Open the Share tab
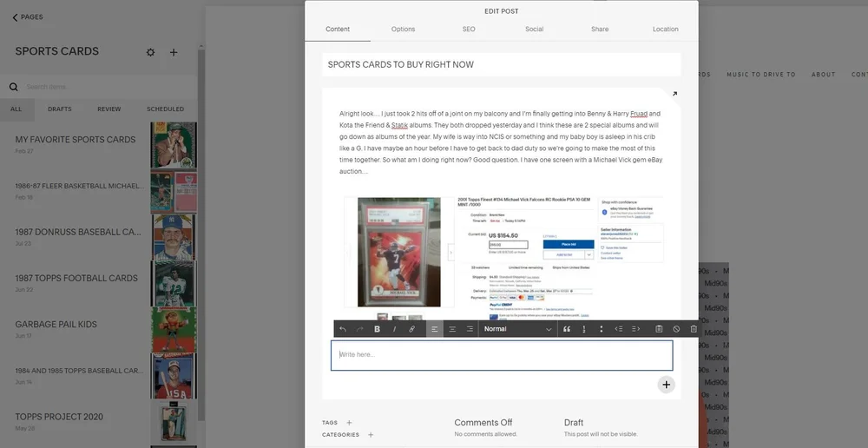Image resolution: width=868 pixels, height=448 pixels. click(600, 30)
